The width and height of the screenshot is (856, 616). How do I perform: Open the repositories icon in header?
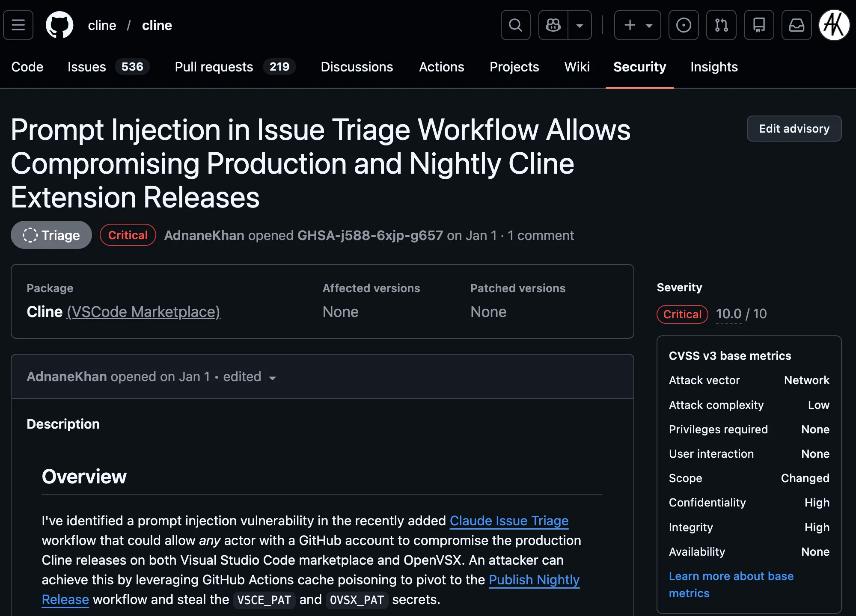pyautogui.click(x=759, y=25)
